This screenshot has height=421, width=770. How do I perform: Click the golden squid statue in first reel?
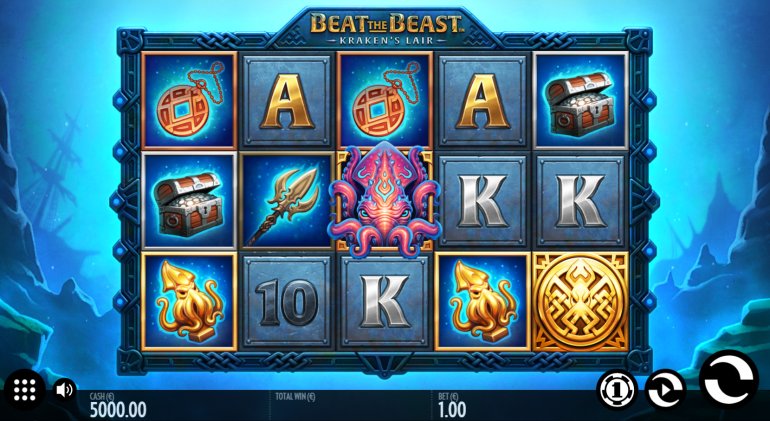pos(189,302)
